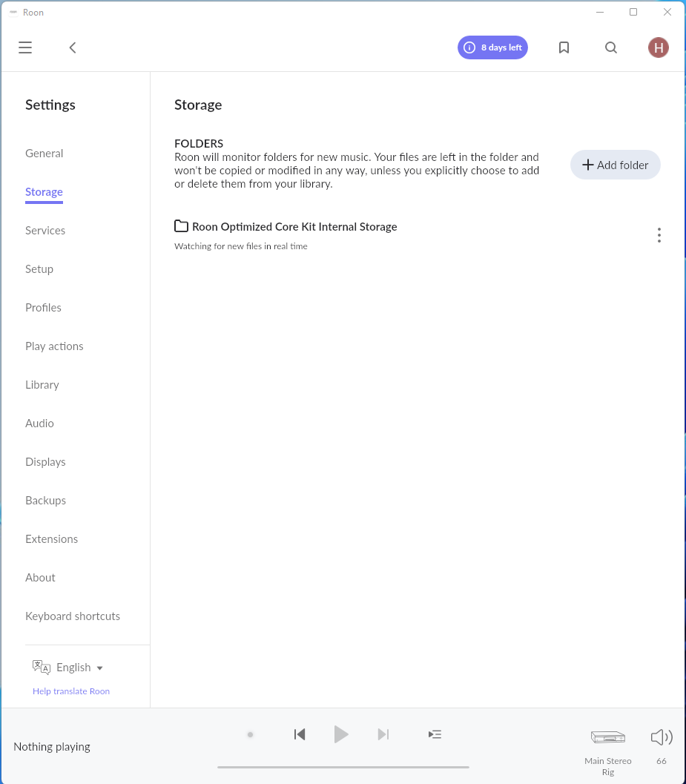Open three-dot menu for Internal Storage

tap(659, 235)
